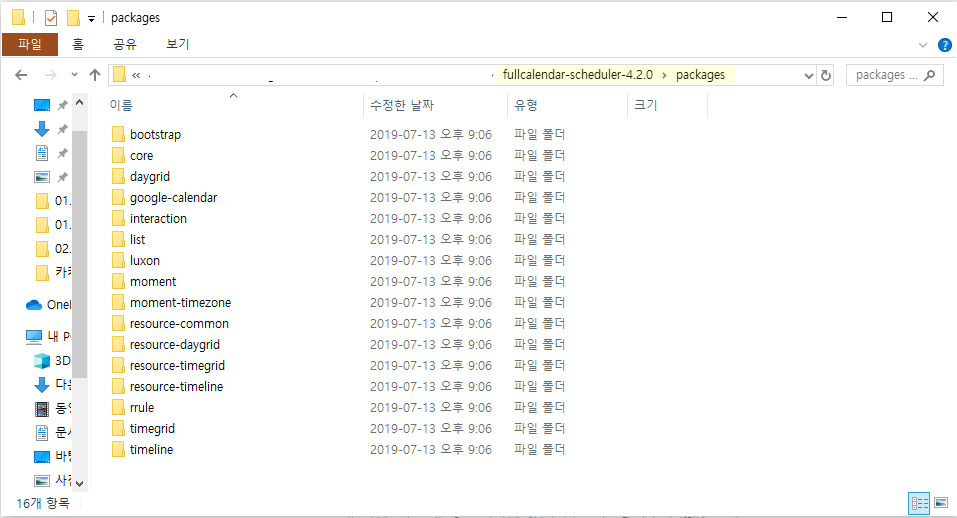
Task: Click the google-calendar folder icon
Action: [118, 198]
